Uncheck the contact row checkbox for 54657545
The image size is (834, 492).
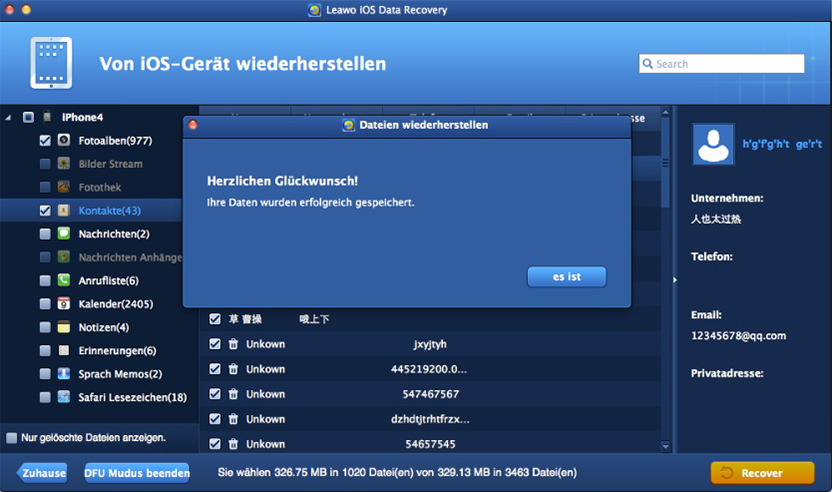215,444
